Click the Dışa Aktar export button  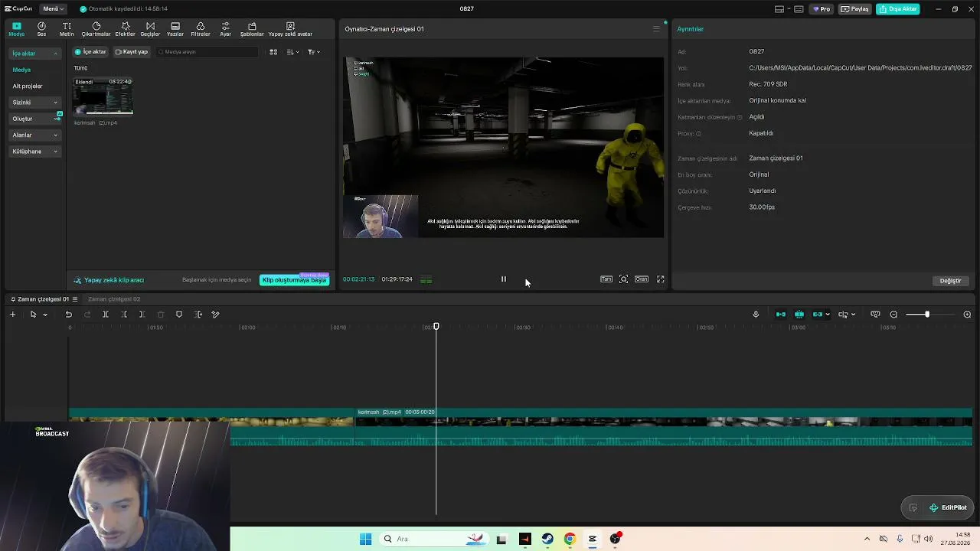click(898, 9)
